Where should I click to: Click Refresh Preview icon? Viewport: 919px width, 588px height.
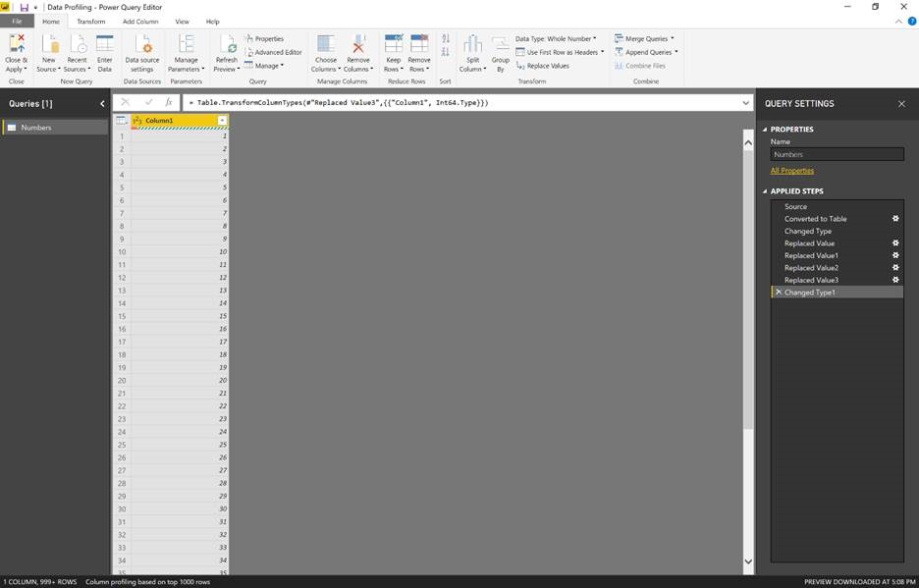point(228,44)
